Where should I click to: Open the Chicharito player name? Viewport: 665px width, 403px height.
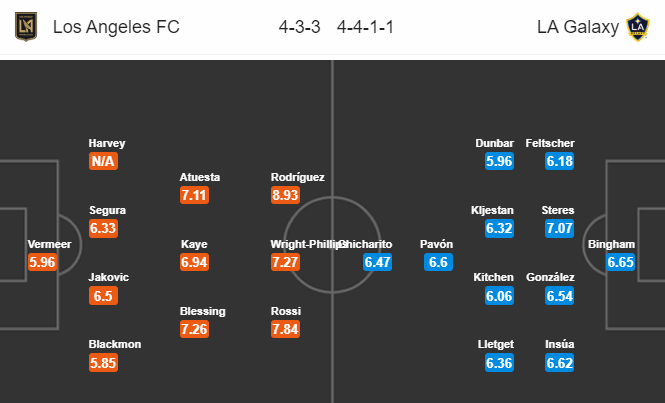(x=368, y=244)
